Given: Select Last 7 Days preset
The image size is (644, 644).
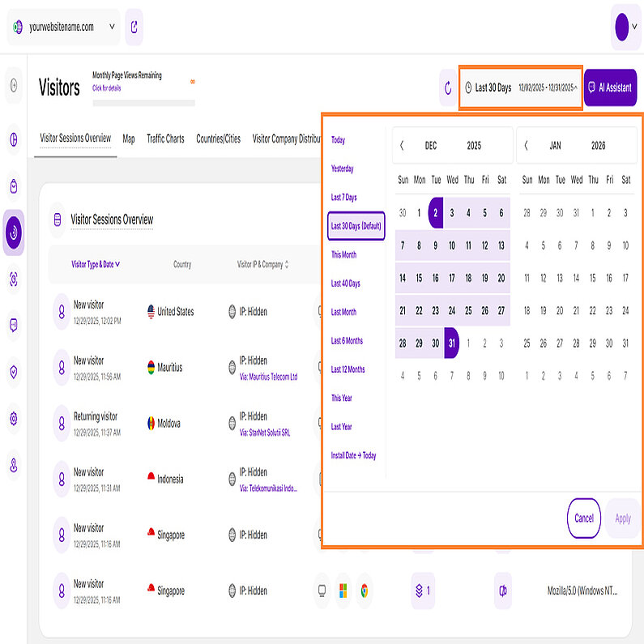Looking at the screenshot, I should pyautogui.click(x=343, y=198).
